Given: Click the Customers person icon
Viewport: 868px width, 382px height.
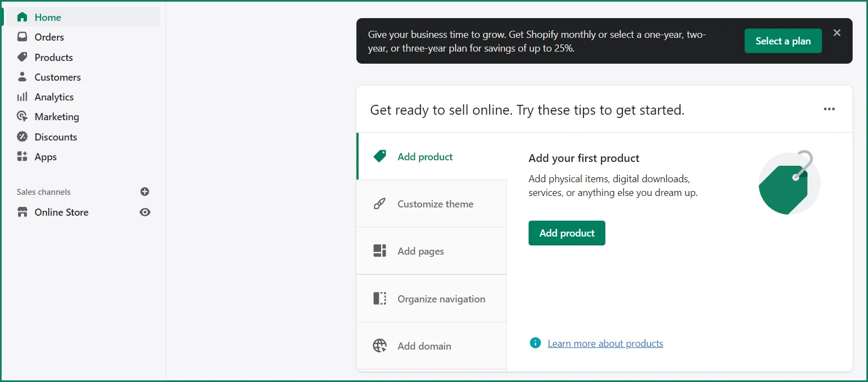Looking at the screenshot, I should 22,77.
